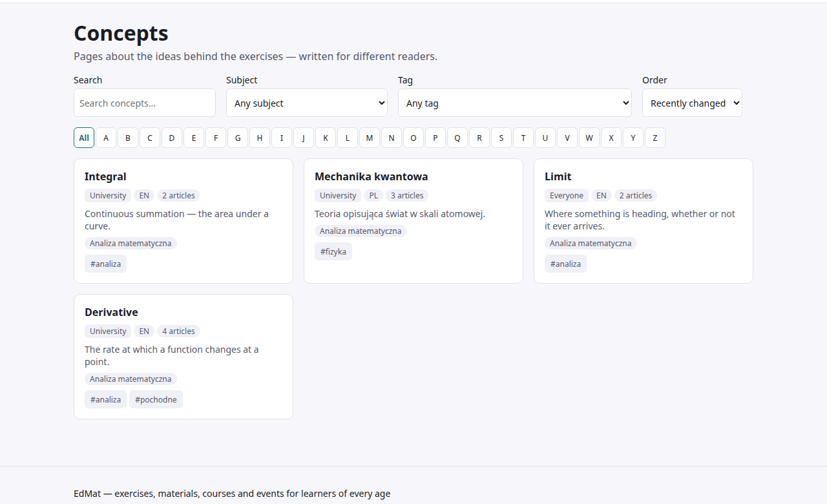This screenshot has height=504, width=827.
Task: Filter concepts by letter Z
Action: 655,138
